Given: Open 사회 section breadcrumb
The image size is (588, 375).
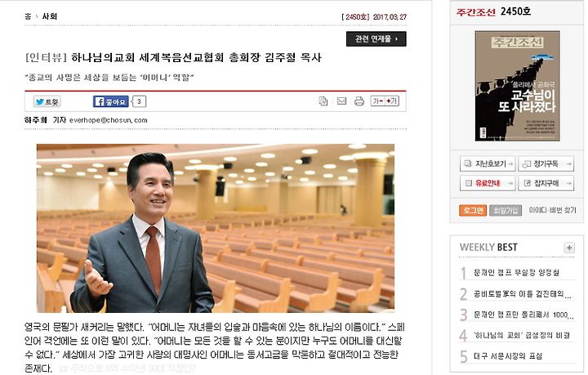Looking at the screenshot, I should 50,16.
